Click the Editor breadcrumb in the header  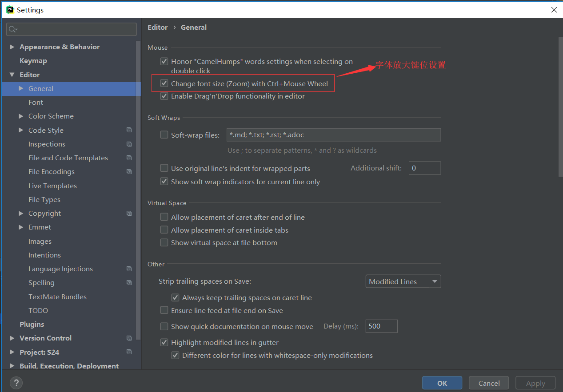click(x=158, y=27)
